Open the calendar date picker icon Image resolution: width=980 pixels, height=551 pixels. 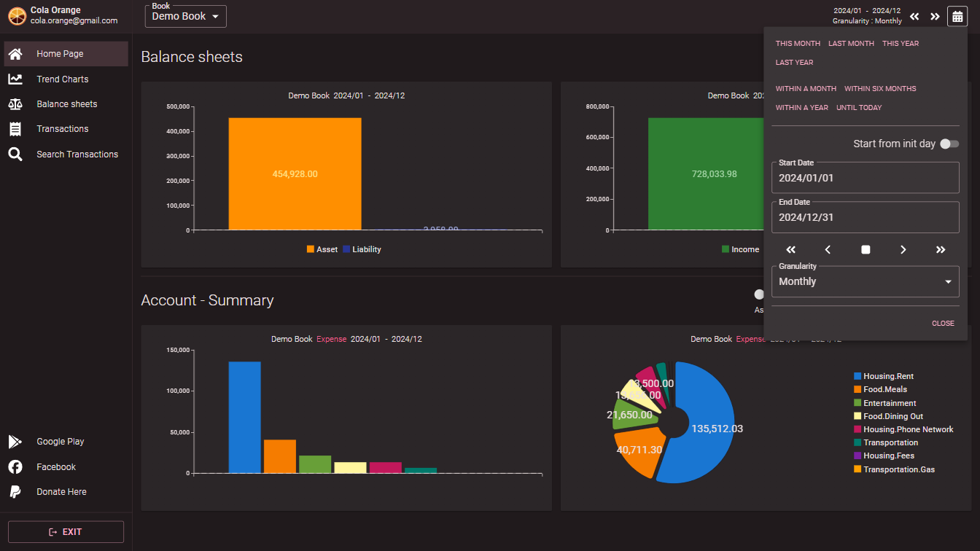tap(957, 16)
